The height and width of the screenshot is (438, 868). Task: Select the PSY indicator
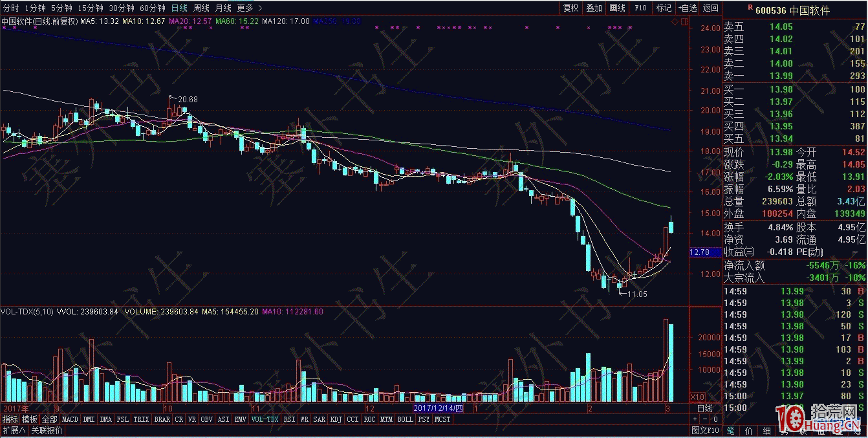click(424, 419)
